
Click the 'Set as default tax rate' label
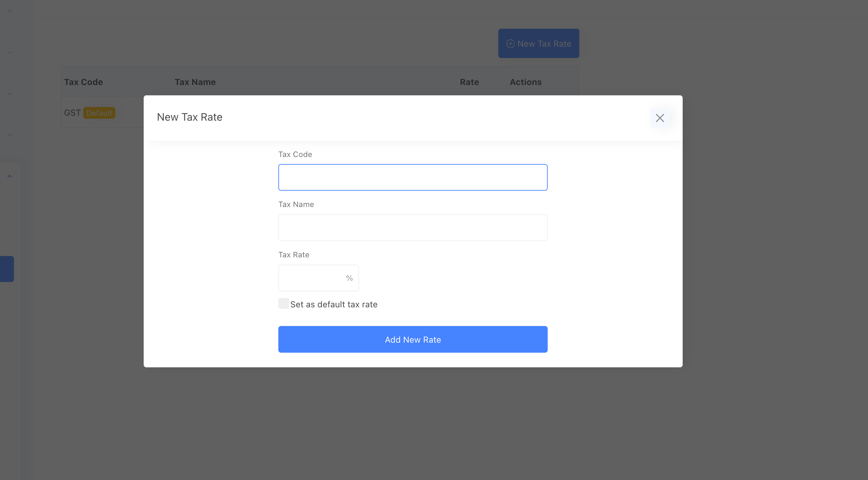(334, 305)
